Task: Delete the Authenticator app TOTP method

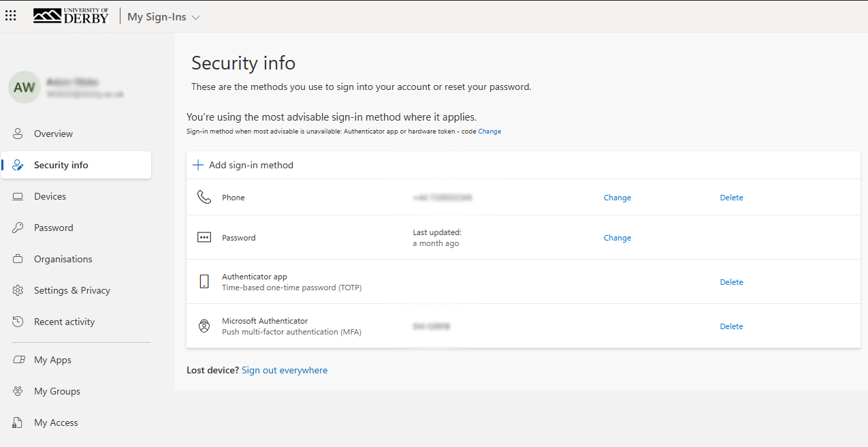Action: click(731, 281)
